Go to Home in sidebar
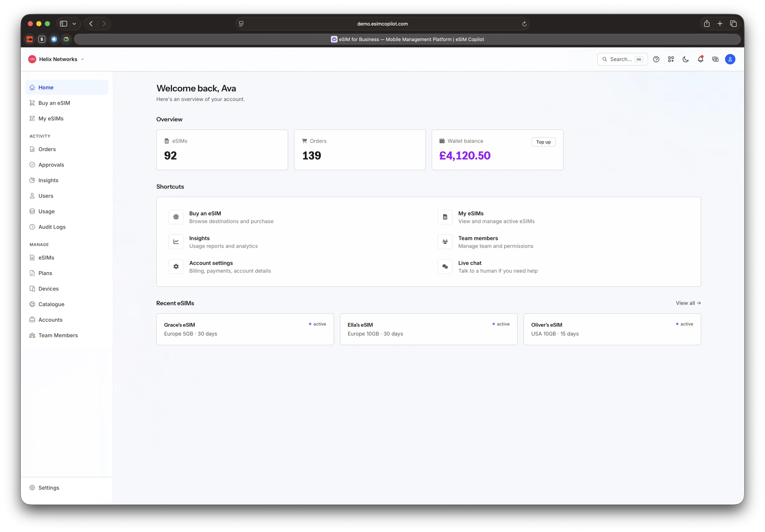This screenshot has height=532, width=765. pos(67,87)
